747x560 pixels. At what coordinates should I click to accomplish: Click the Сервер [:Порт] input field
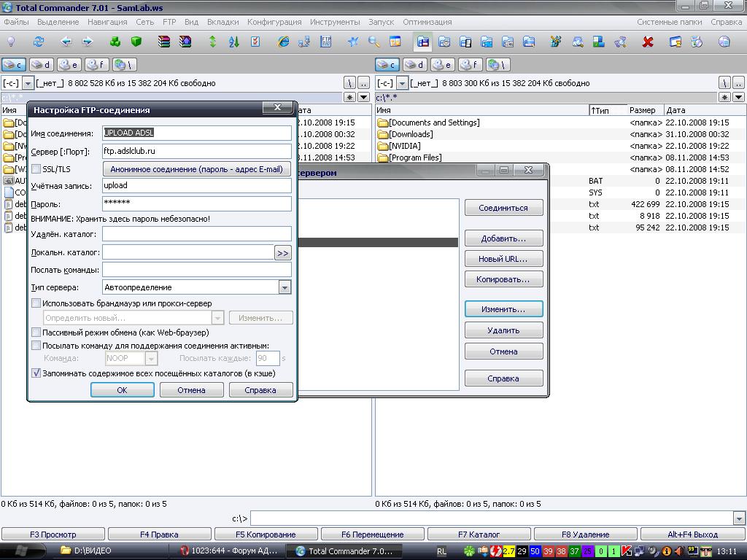pyautogui.click(x=196, y=151)
